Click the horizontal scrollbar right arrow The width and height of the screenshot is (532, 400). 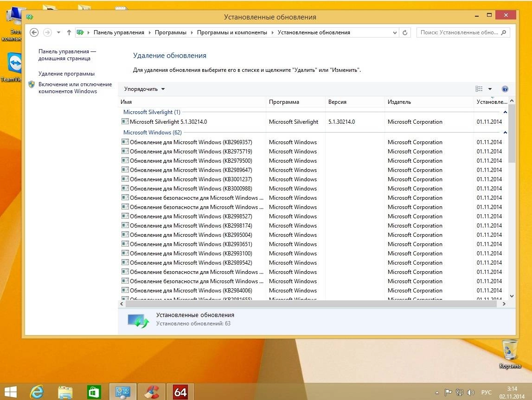coord(504,304)
